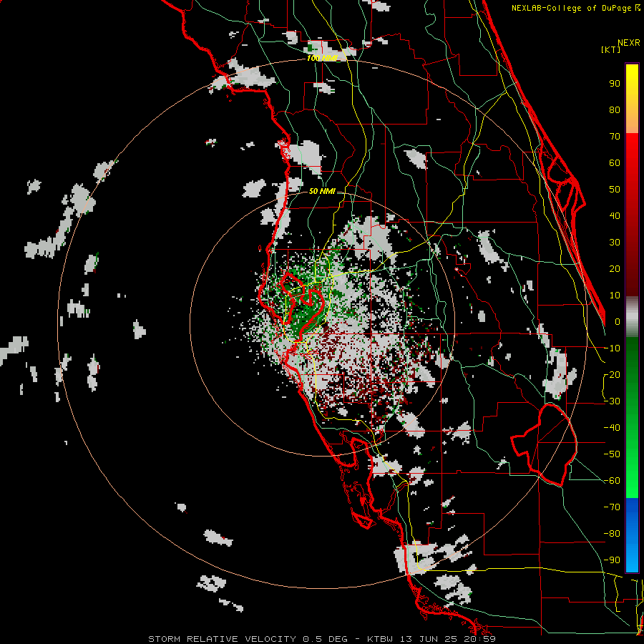Click the -30 scale value
The height and width of the screenshot is (644, 644).
pyautogui.click(x=612, y=401)
